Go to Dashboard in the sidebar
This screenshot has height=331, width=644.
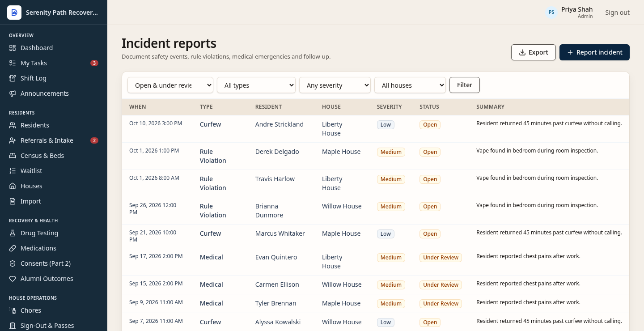(x=54, y=48)
